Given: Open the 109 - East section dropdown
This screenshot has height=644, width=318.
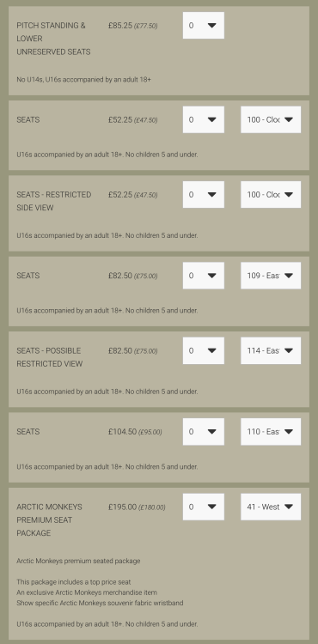Looking at the screenshot, I should click(271, 276).
